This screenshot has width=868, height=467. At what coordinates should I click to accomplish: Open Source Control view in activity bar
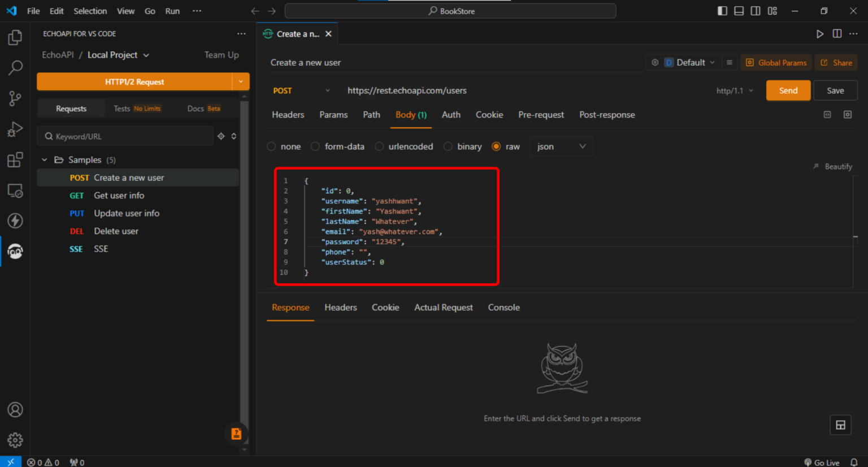coord(15,98)
